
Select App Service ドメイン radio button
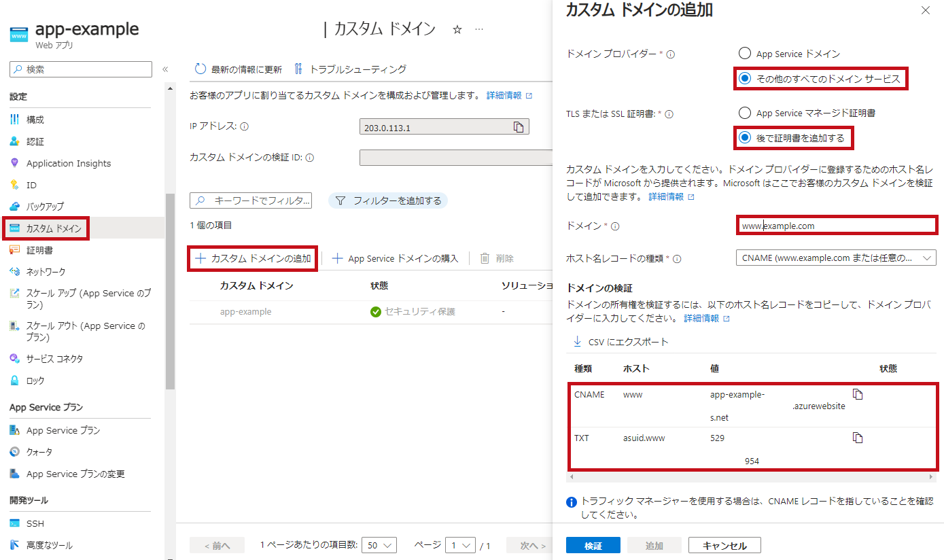pos(744,54)
